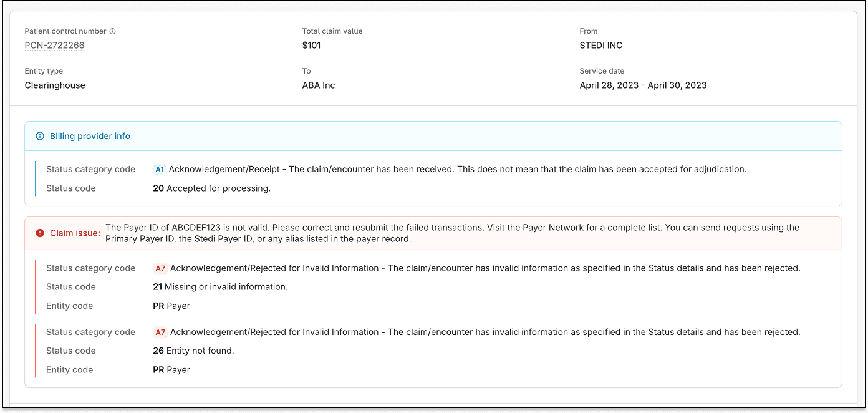Select the Total claim value amount $101
868x413 pixels.
(x=311, y=45)
